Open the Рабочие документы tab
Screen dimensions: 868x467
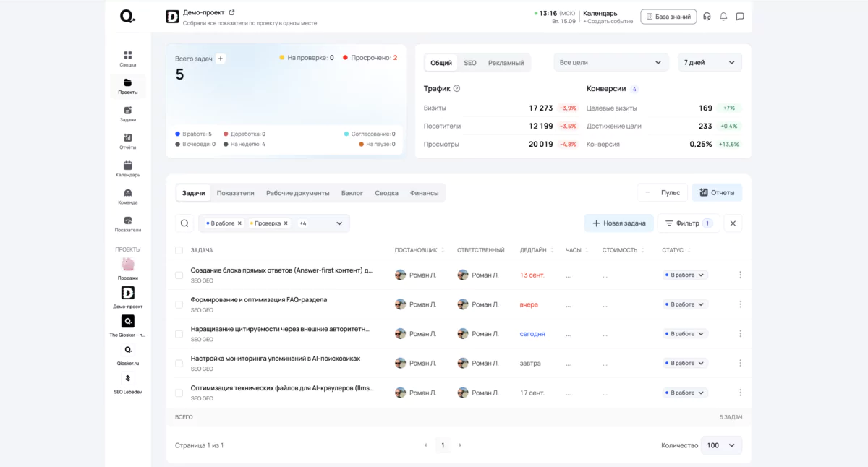tap(298, 193)
